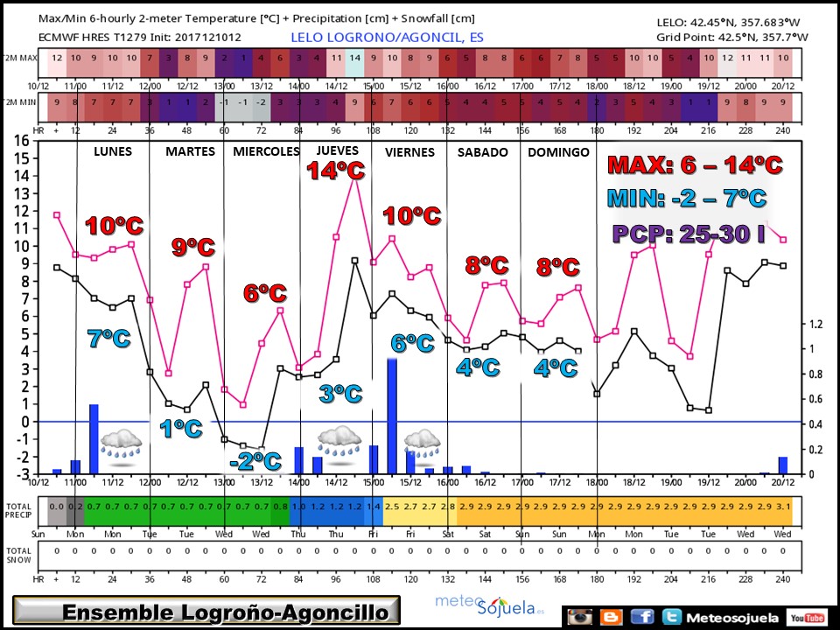The height and width of the screenshot is (630, 840).
Task: Click the red 9ºC label under MARTES
Action: [x=192, y=247]
